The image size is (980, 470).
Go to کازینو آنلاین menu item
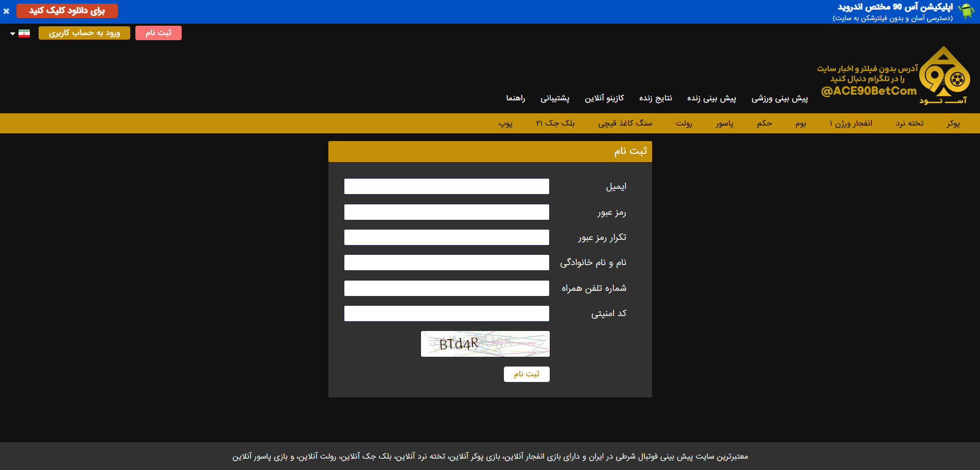click(x=604, y=98)
